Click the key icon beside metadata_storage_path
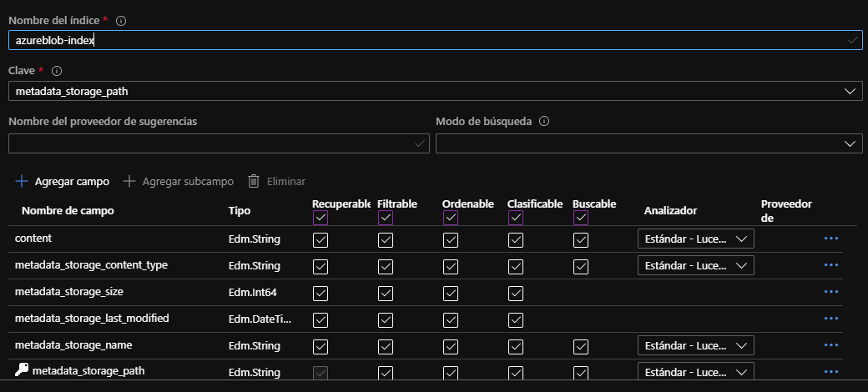This screenshot has width=868, height=392. (21, 371)
